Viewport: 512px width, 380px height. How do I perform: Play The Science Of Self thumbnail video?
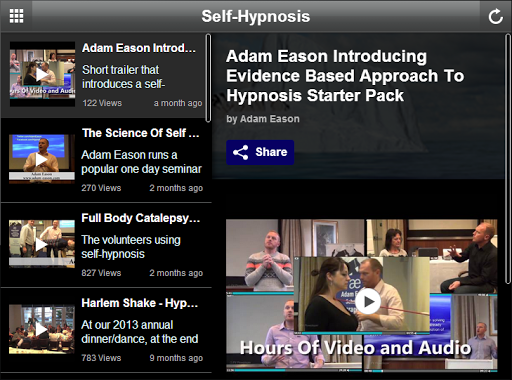click(x=42, y=159)
